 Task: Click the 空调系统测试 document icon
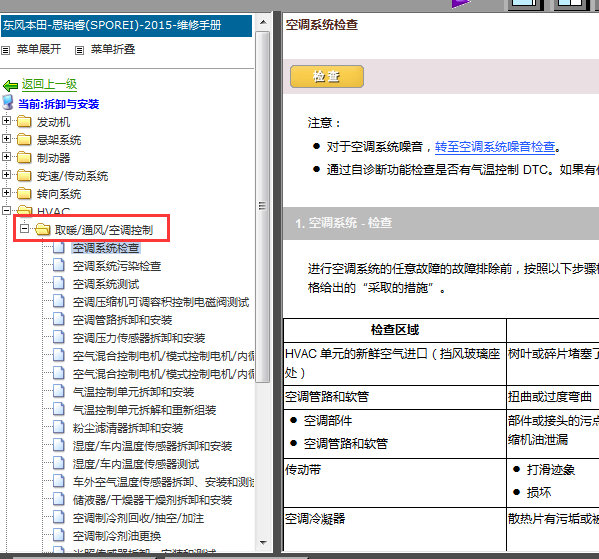tap(58, 283)
